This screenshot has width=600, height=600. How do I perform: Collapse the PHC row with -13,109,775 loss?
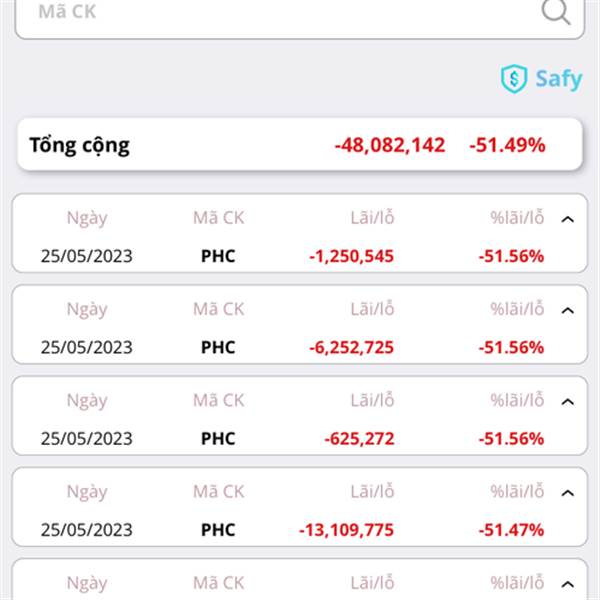tap(568, 493)
